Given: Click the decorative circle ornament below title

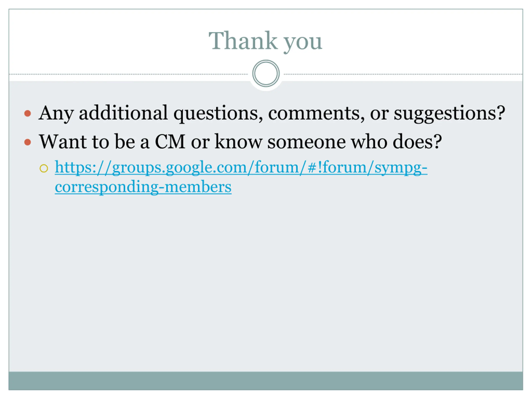Looking at the screenshot, I should (266, 73).
